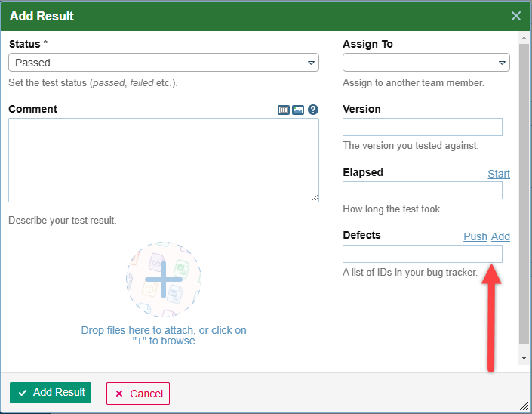Image resolution: width=532 pixels, height=414 pixels.
Task: Click the dialog resize handle in corner
Action: [524, 406]
